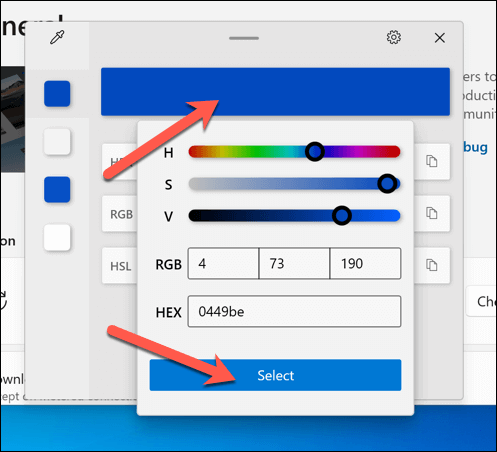The height and width of the screenshot is (452, 497).
Task: Activate the eyedropper color picker tool
Action: pos(57,37)
